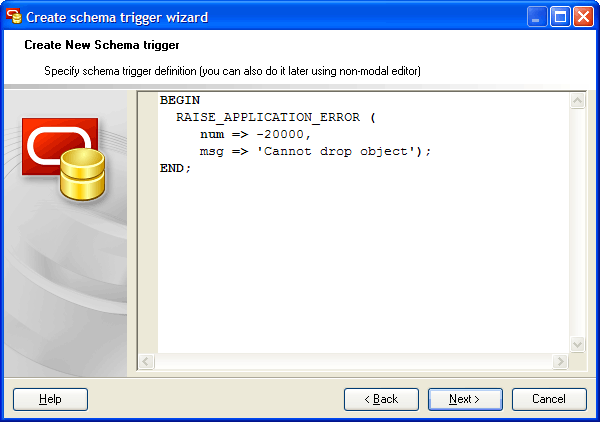Click empty area of trigger definition editor
Screen dimensions: 600x422
click(x=364, y=264)
